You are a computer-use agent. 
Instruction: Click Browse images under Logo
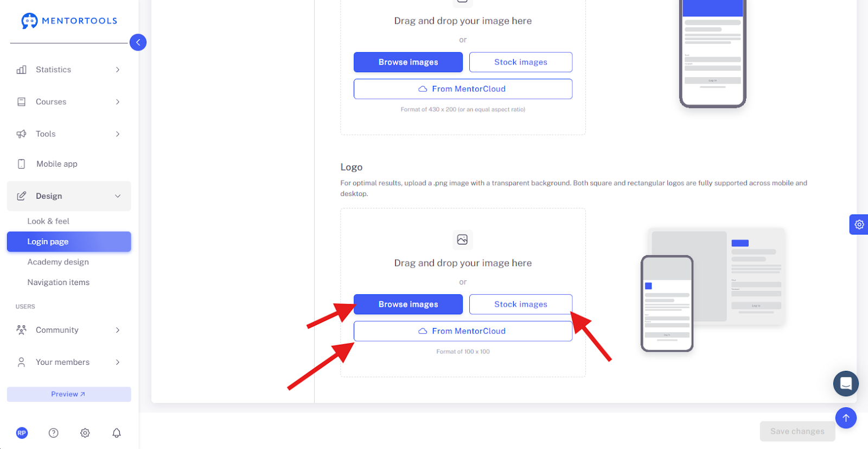click(x=408, y=305)
